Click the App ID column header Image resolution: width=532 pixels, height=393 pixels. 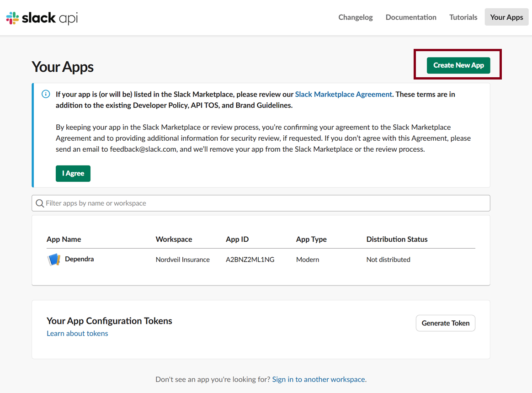pyautogui.click(x=237, y=239)
